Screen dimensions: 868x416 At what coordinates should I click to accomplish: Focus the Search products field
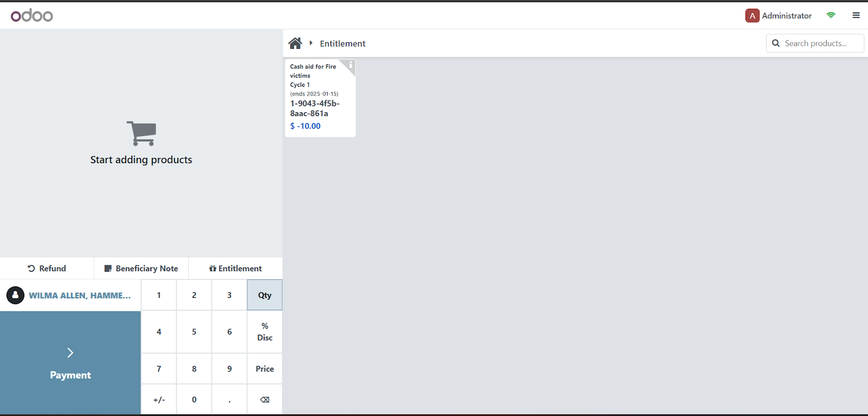pos(820,43)
